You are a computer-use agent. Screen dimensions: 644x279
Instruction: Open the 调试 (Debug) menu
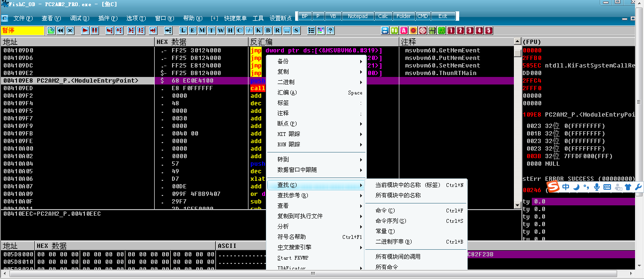(x=79, y=18)
